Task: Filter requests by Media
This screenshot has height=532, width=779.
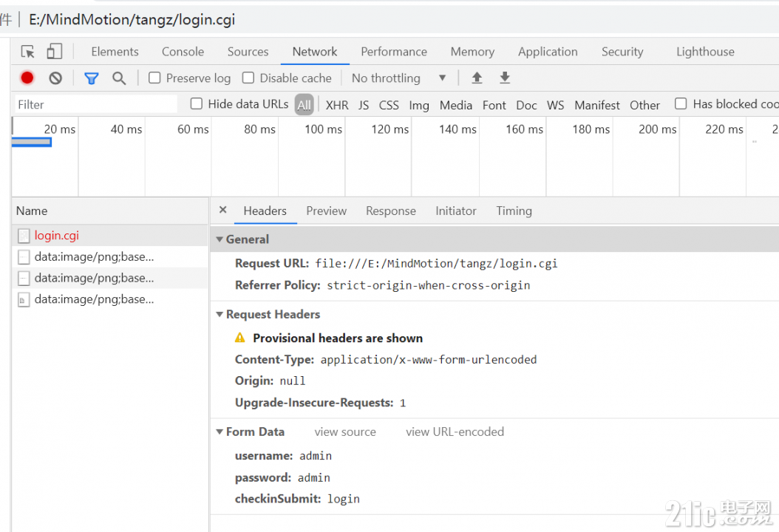Action: (x=455, y=106)
